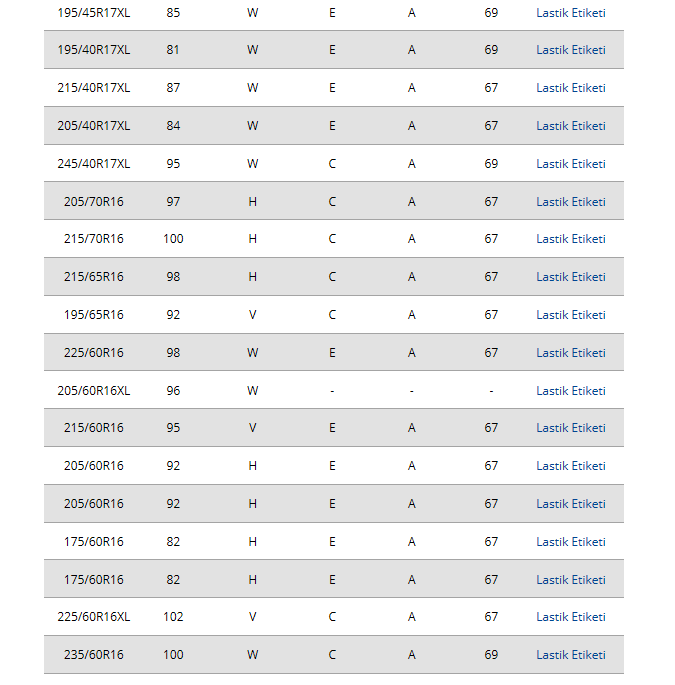The height and width of the screenshot is (685, 675).
Task: Click load index 102 cell
Action: pyautogui.click(x=173, y=617)
